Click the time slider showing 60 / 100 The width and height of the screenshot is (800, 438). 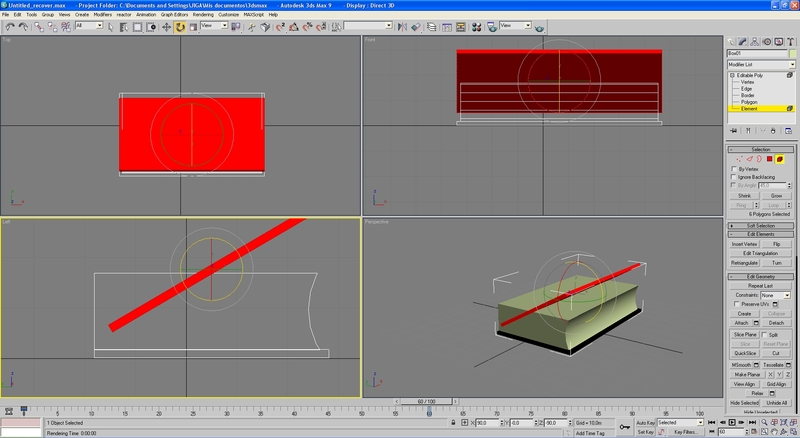click(x=427, y=401)
